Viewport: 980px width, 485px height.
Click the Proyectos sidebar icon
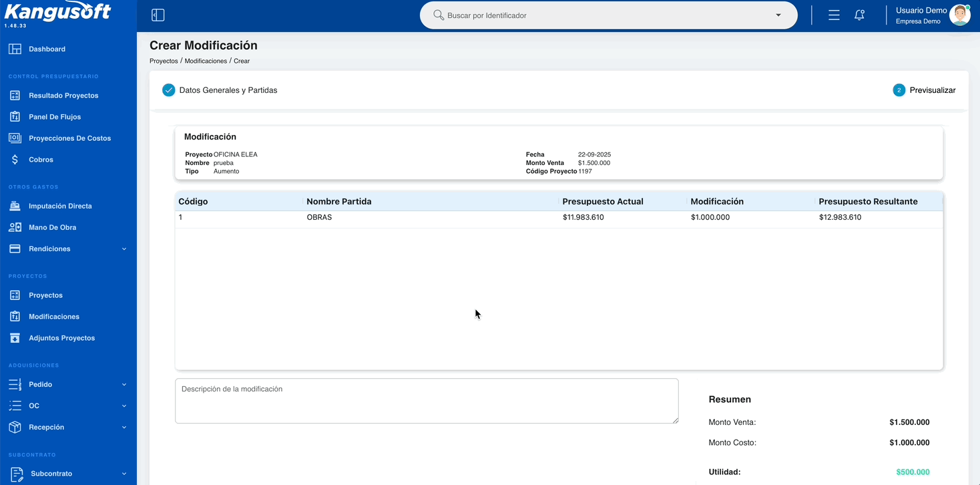[15, 295]
